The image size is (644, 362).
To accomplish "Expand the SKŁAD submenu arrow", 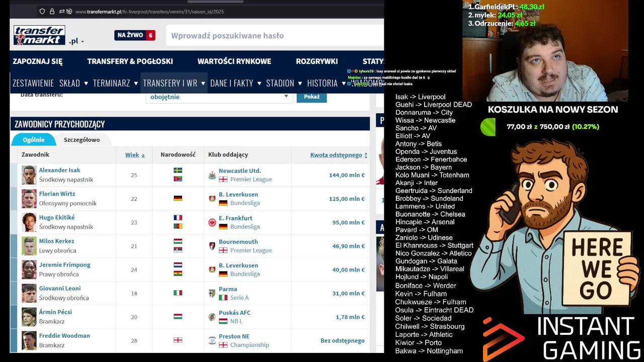I will [x=86, y=83].
